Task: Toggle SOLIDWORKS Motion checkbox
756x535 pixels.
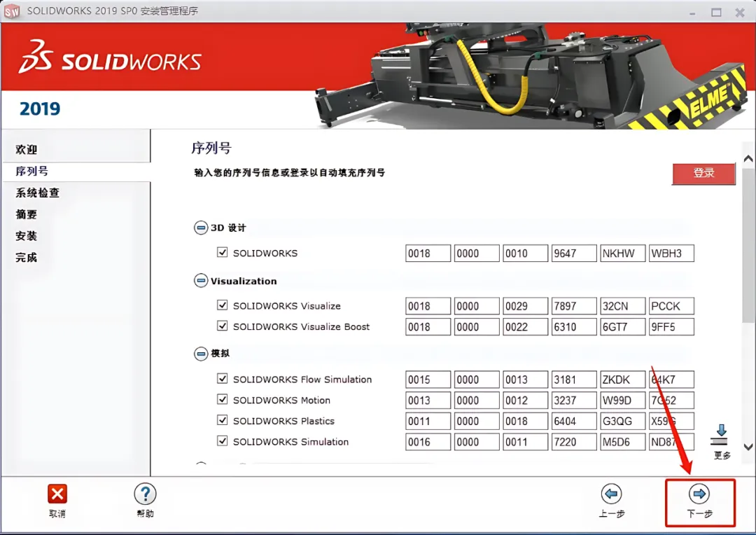Action: tap(223, 399)
